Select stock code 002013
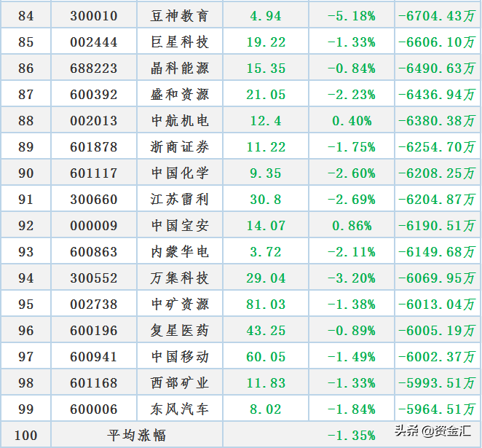 point(94,121)
